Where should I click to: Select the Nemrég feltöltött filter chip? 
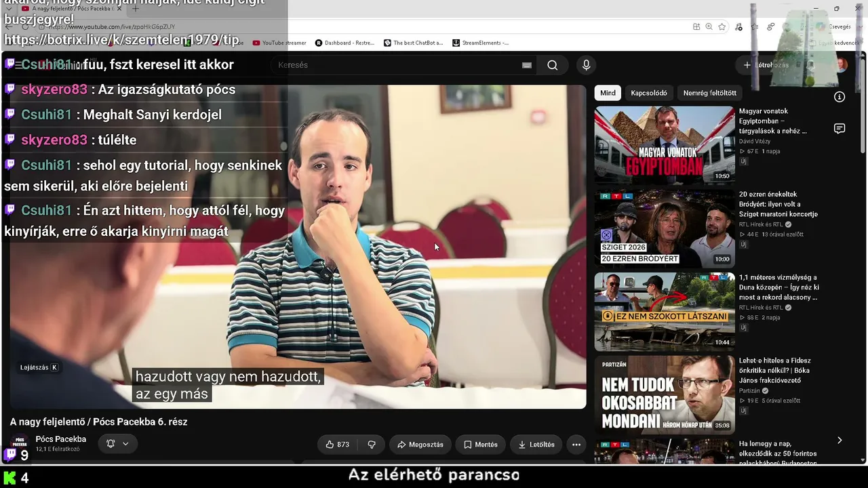point(710,93)
